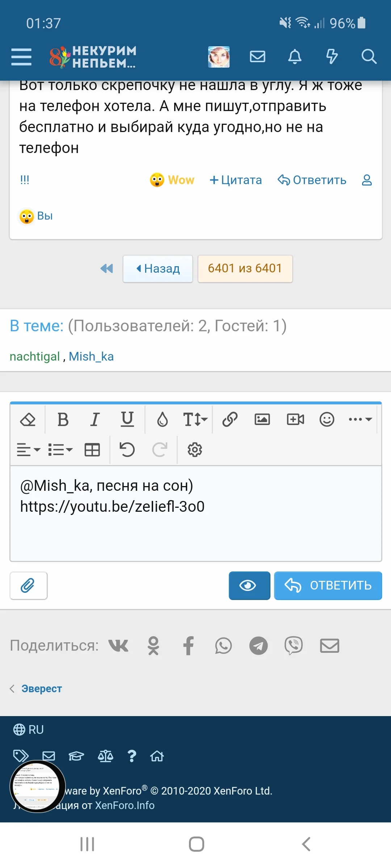Apply italic formatting to the text
Screen dimensions: 391x868
(94, 420)
